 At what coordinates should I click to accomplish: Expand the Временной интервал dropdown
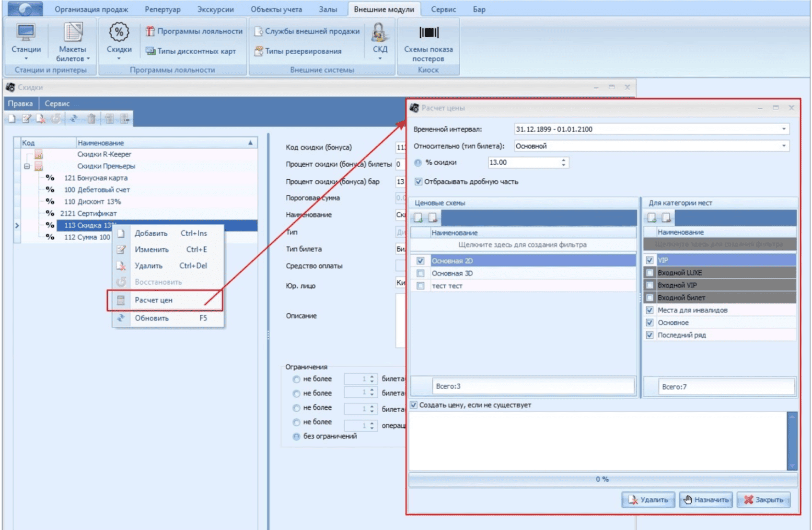click(x=784, y=129)
